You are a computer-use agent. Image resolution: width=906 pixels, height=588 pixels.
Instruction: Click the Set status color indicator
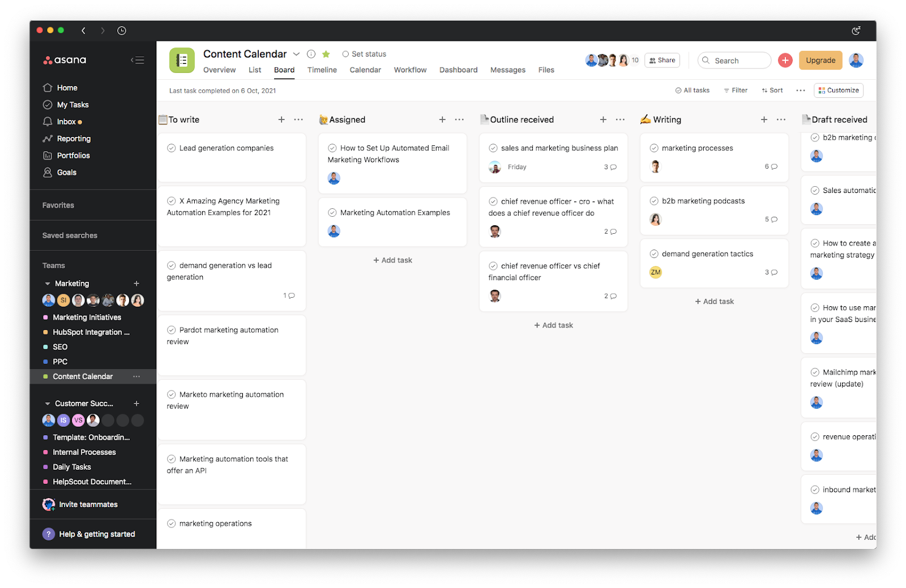click(345, 54)
